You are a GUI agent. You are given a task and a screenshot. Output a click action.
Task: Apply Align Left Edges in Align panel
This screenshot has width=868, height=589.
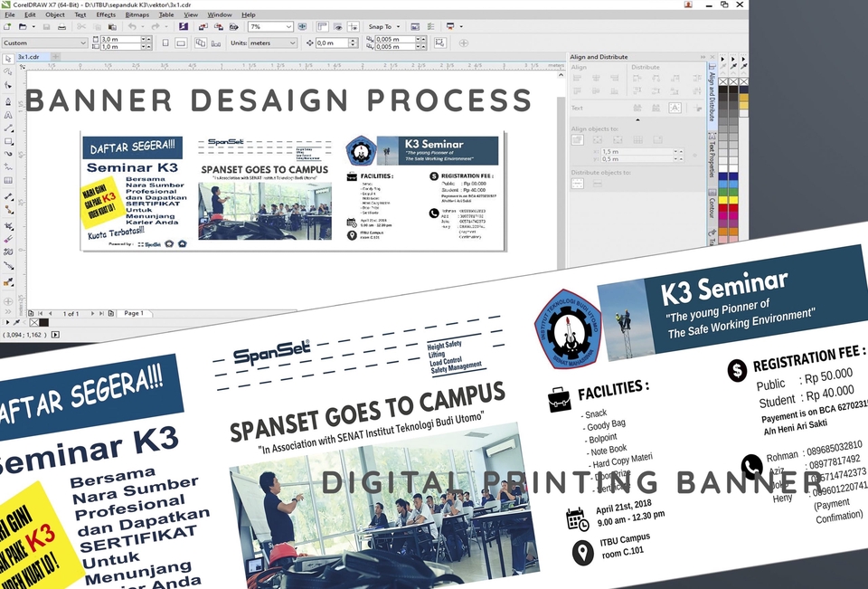pyautogui.click(x=579, y=77)
